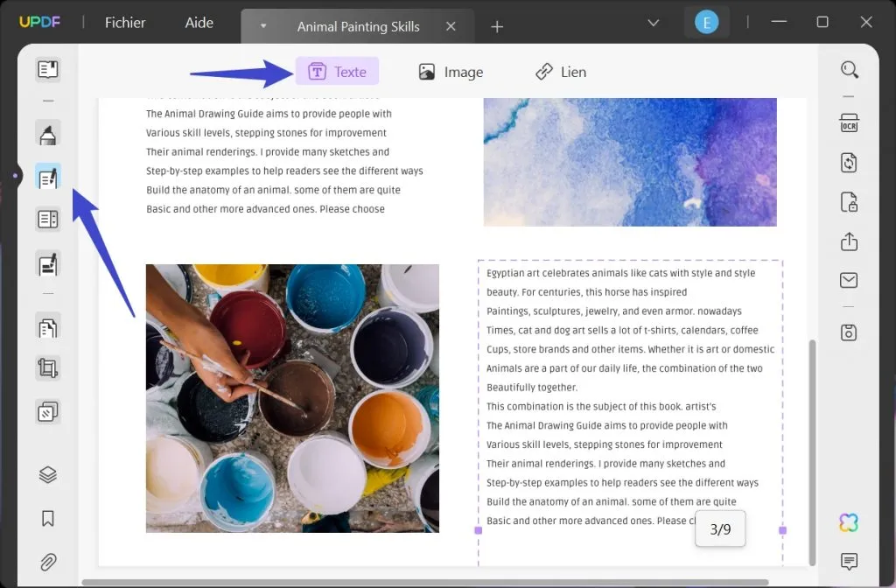The image size is (896, 588).
Task: Click the line "Animals are a part of our daily life"
Action: pyautogui.click(x=625, y=368)
